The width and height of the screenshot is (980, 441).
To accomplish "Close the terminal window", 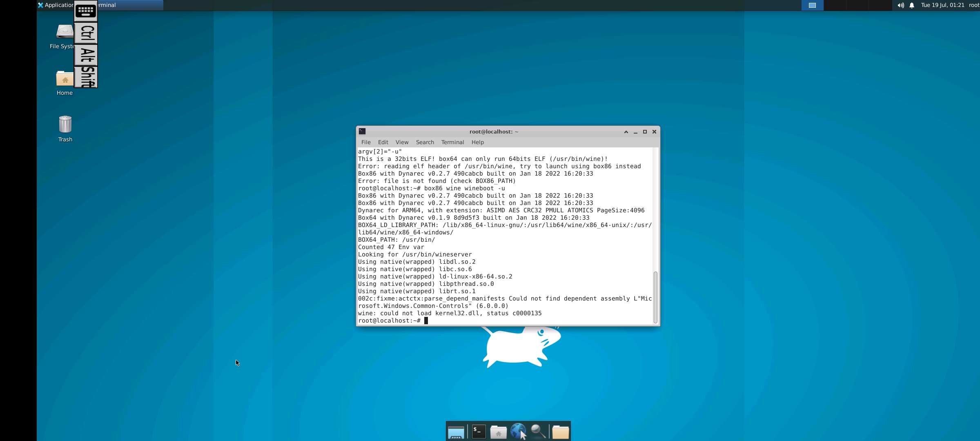I will point(654,131).
